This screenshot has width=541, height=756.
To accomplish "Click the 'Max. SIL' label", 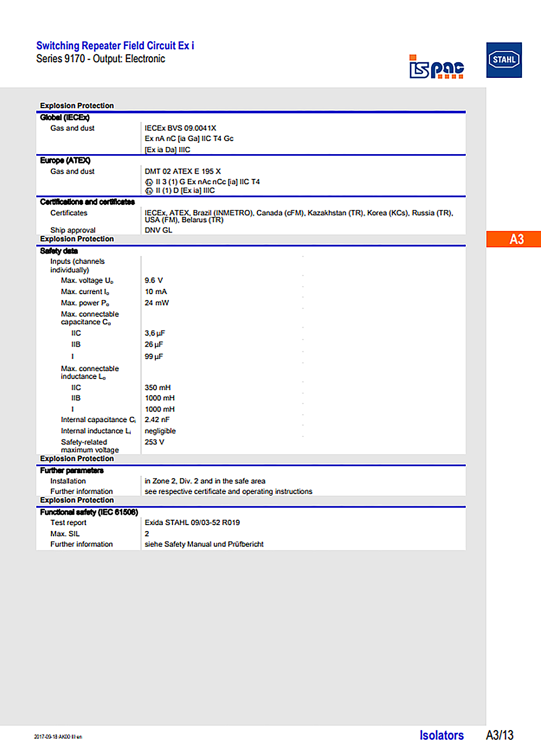I will pos(65,534).
